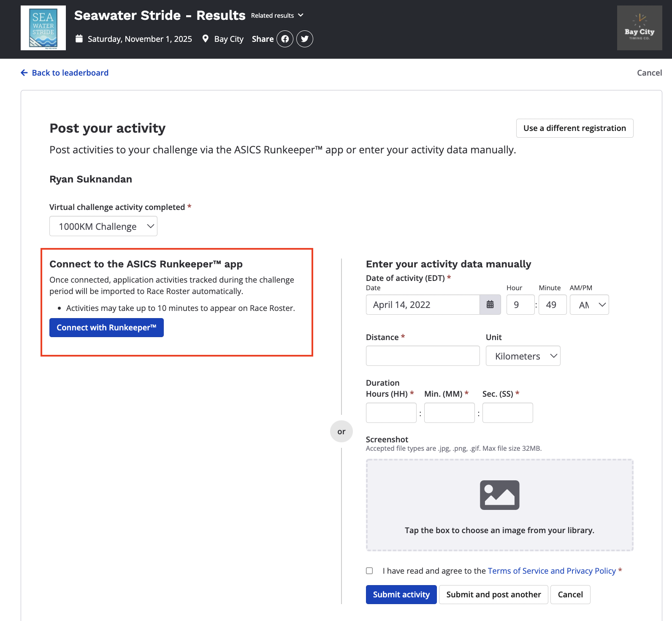Open the Kilometers unit dropdown
Screen dimensions: 672x621
523,356
